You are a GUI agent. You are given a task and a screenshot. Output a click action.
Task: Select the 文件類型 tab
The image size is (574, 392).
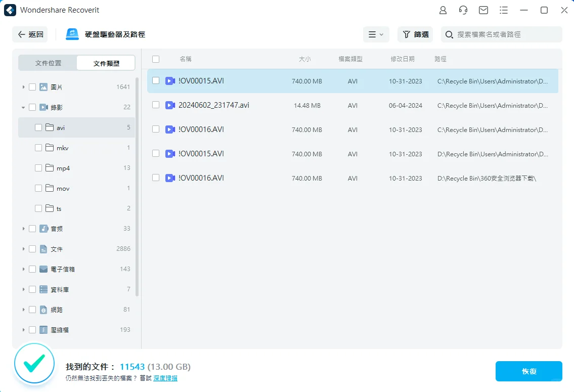(x=106, y=63)
